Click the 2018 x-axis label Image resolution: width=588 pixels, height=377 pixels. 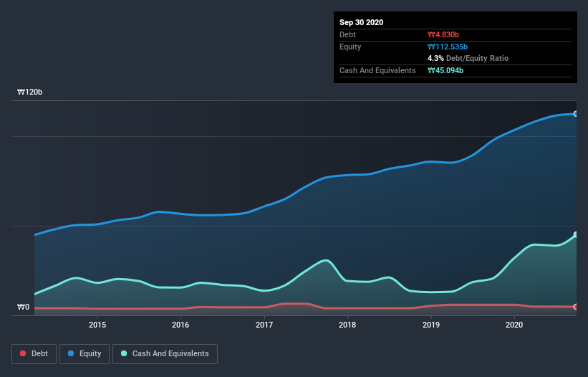tap(347, 325)
